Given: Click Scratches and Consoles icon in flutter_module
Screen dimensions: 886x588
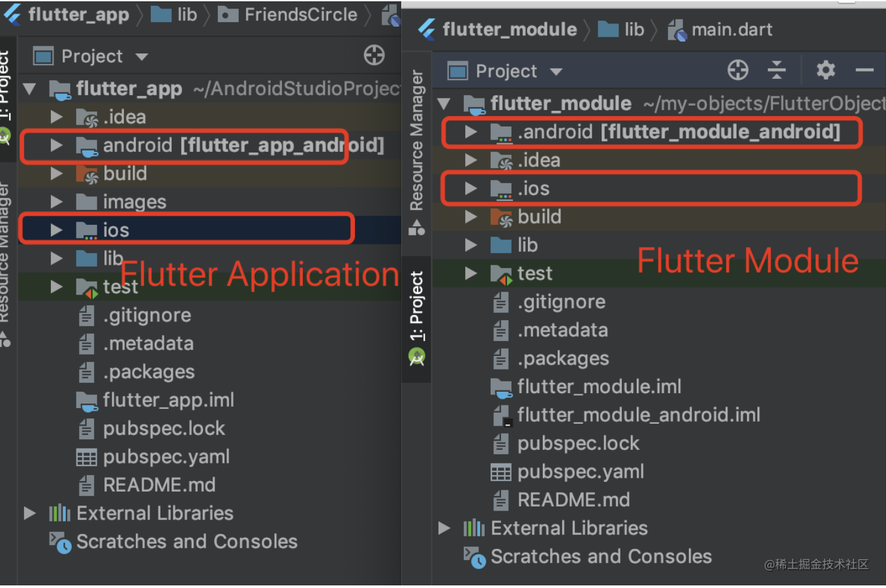Looking at the screenshot, I should (x=474, y=557).
